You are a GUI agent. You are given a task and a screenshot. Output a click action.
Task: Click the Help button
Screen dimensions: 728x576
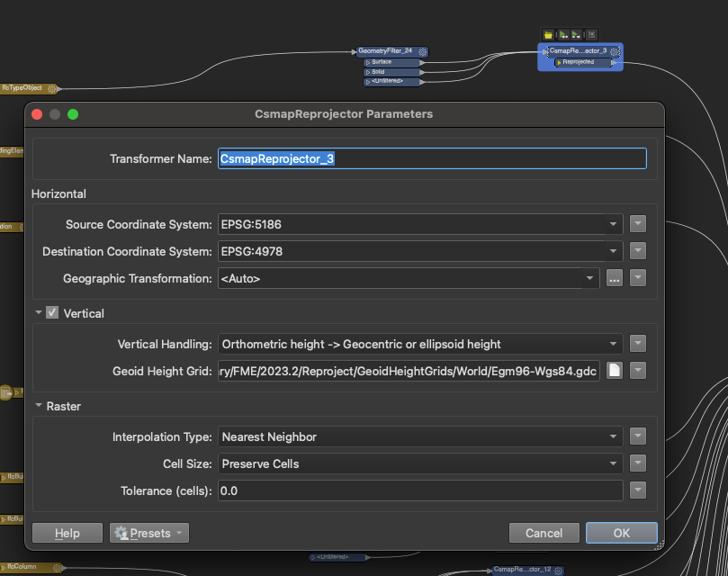pyautogui.click(x=67, y=533)
